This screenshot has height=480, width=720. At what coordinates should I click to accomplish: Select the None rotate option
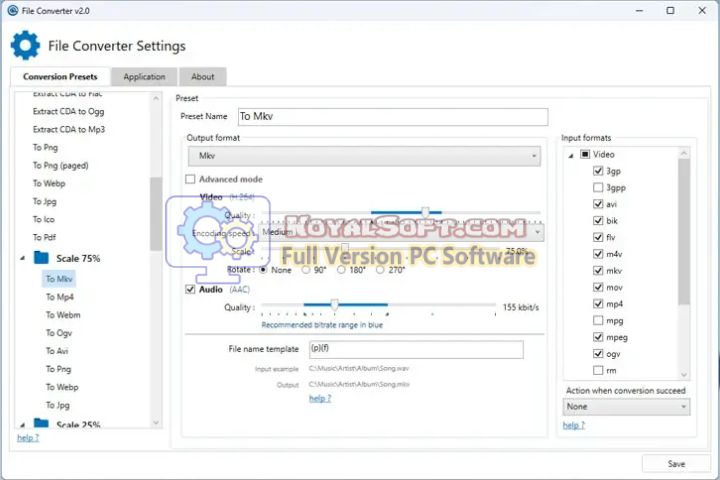[263, 270]
